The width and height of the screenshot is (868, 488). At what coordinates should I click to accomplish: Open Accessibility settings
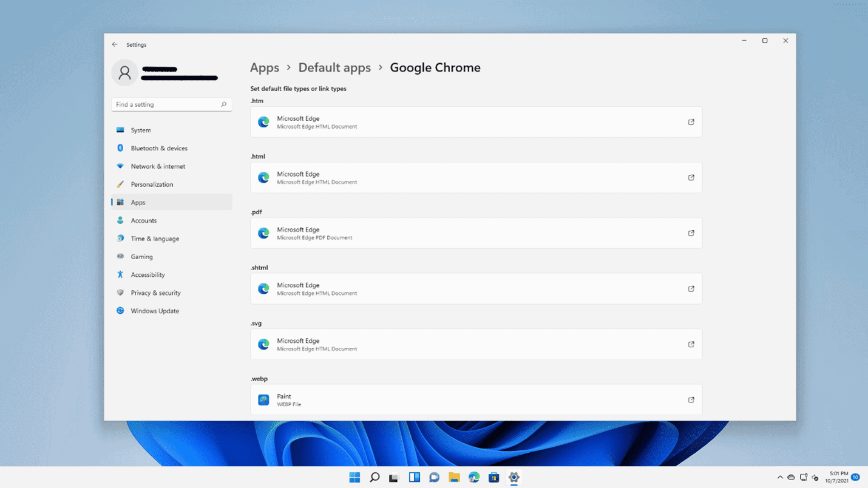pyautogui.click(x=172, y=274)
